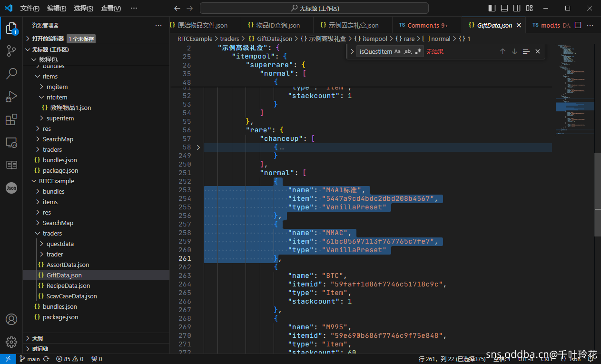Expand the 打开的编辑器 section
The image size is (601, 364).
pos(96,39)
